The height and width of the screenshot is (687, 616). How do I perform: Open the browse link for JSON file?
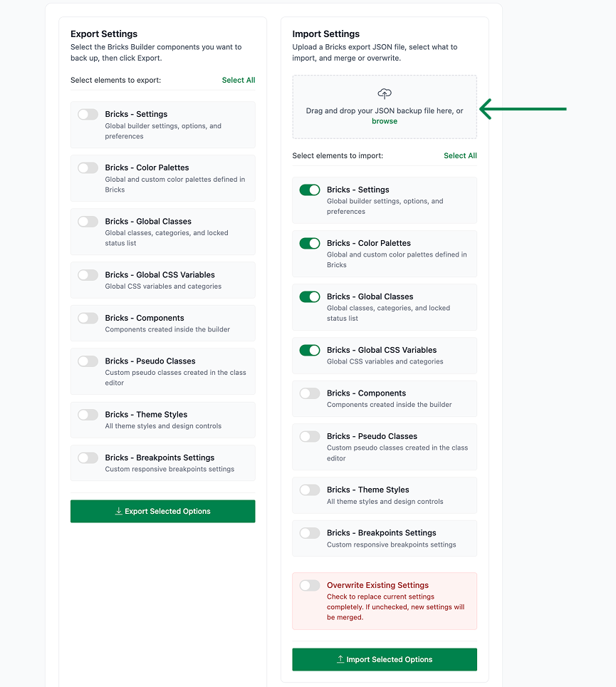click(x=385, y=121)
